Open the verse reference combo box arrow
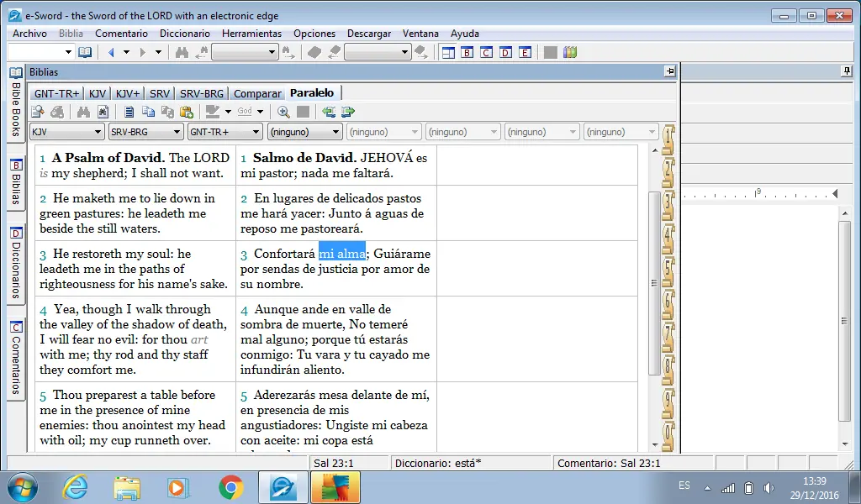 (x=68, y=53)
